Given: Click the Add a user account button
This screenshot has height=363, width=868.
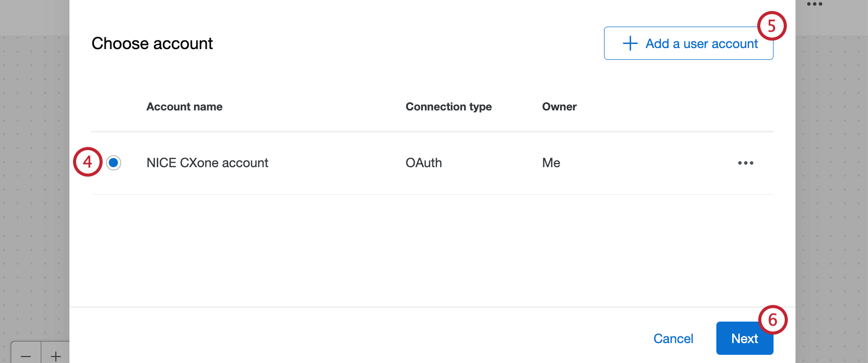Looking at the screenshot, I should (688, 43).
